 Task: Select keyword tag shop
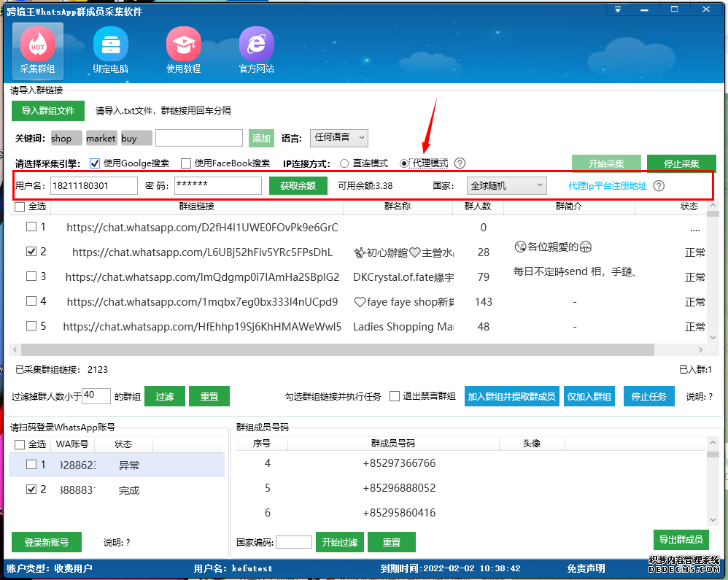coord(66,138)
